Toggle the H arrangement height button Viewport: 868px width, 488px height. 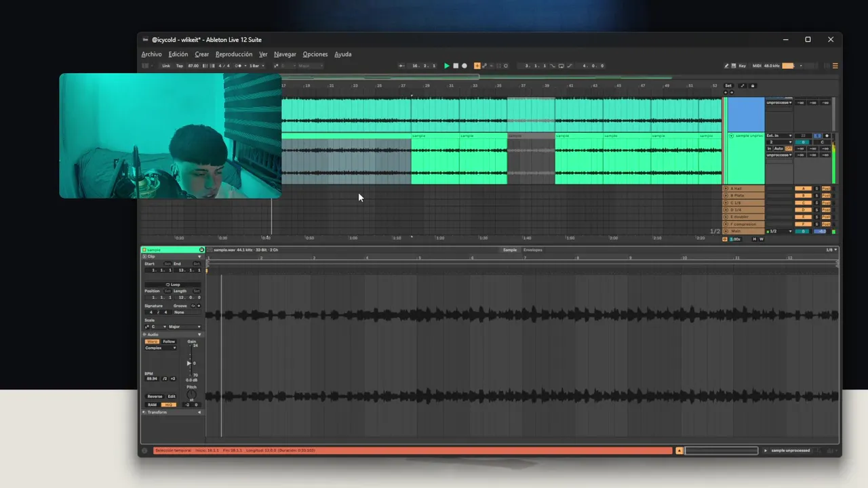pyautogui.click(x=755, y=239)
